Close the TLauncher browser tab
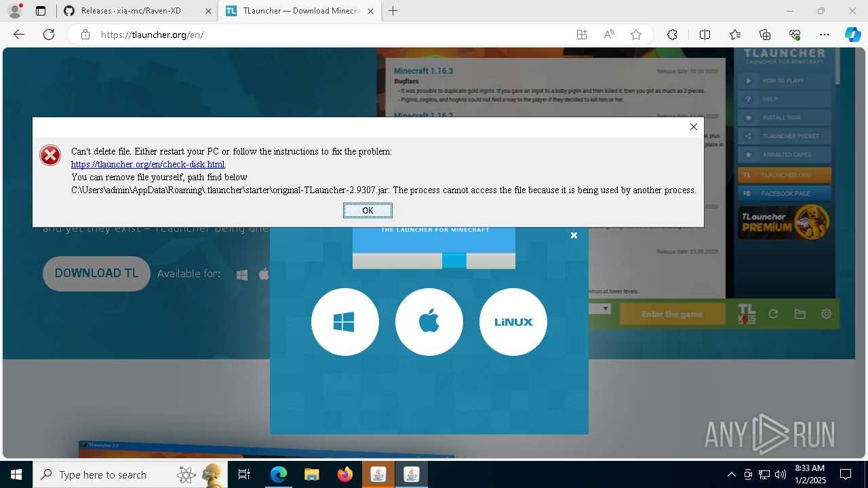This screenshot has width=868, height=488. [x=371, y=11]
